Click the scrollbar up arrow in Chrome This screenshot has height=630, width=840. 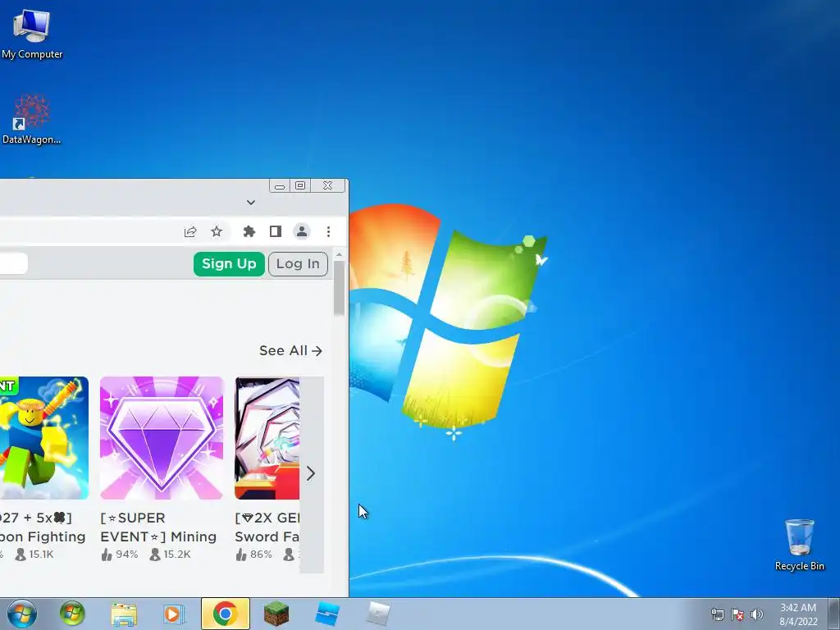(x=339, y=254)
